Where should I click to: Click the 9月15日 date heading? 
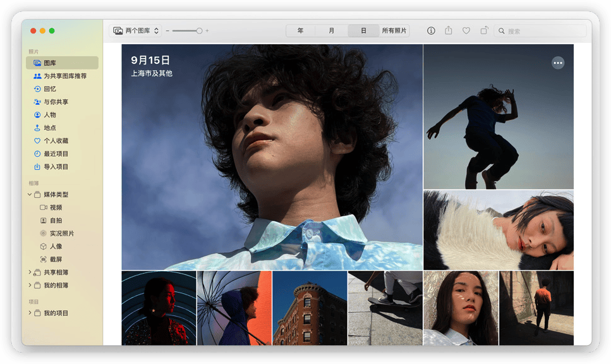(150, 60)
